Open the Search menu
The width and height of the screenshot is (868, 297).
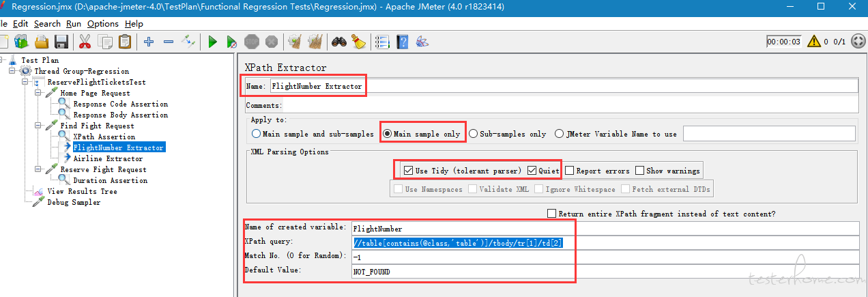tap(47, 23)
